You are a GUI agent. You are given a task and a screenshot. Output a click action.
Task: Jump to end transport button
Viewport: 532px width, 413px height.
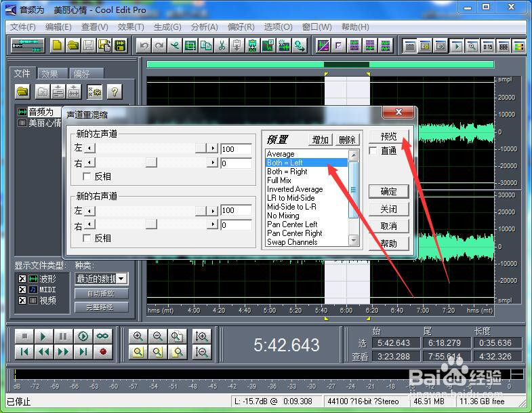tap(83, 351)
